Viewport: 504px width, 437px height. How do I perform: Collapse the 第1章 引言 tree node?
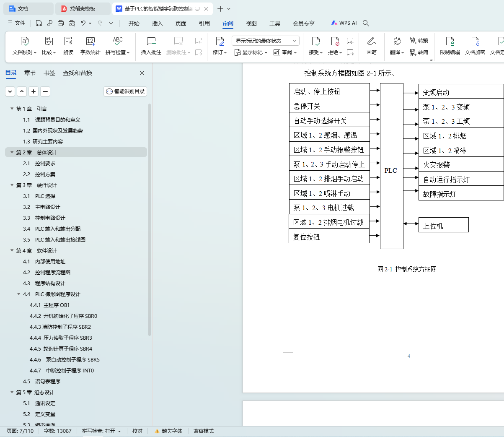coord(12,109)
